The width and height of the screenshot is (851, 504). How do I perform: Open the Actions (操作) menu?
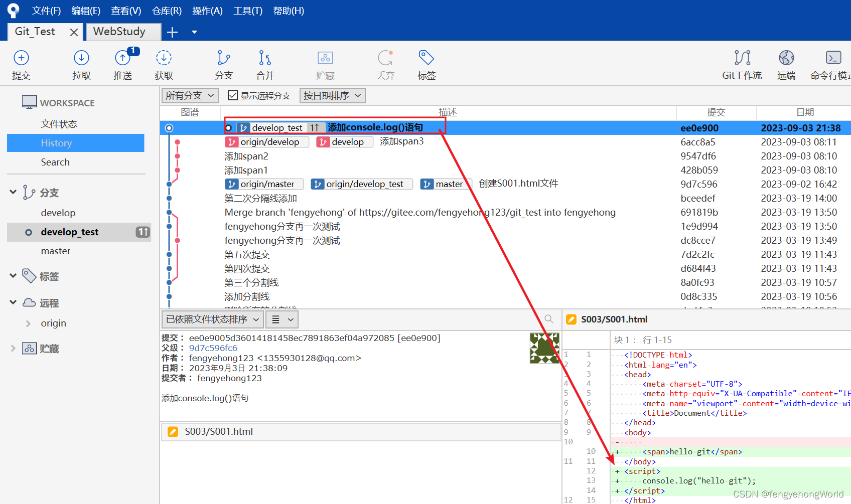pyautogui.click(x=207, y=11)
